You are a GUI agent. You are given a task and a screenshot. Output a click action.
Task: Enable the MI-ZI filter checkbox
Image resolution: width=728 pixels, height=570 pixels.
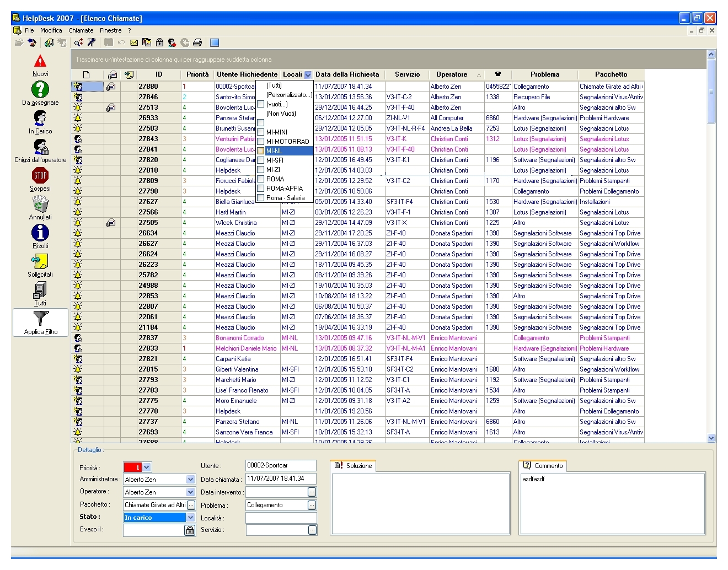click(261, 170)
